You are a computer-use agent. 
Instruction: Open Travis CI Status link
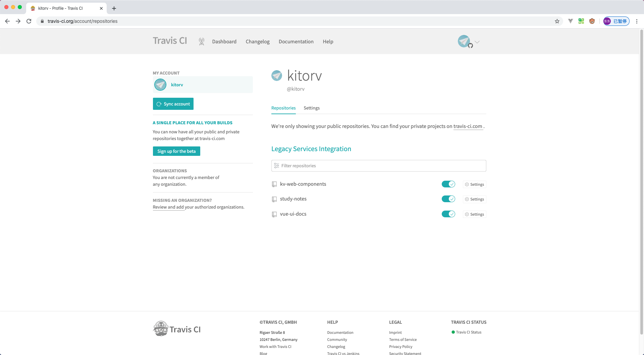click(x=469, y=332)
